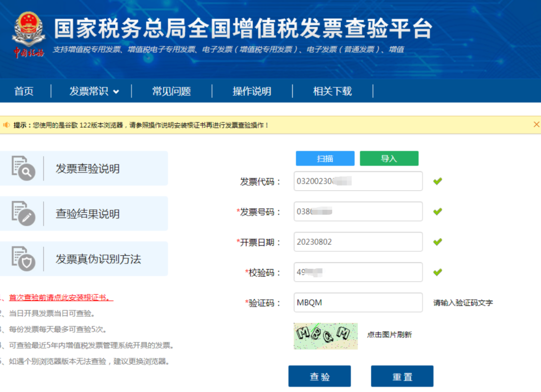Open the 操作说明 page
Viewport: 541px width, 392px height.
(252, 91)
